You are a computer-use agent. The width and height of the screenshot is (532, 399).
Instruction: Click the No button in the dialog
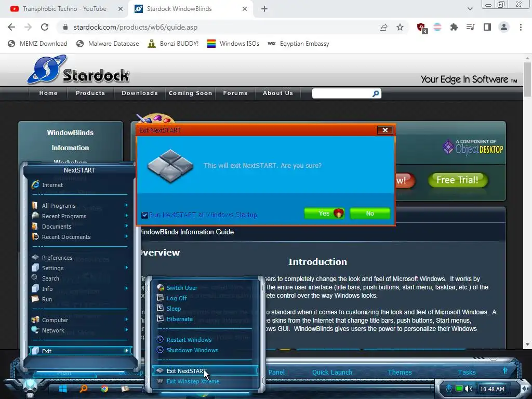click(x=370, y=214)
